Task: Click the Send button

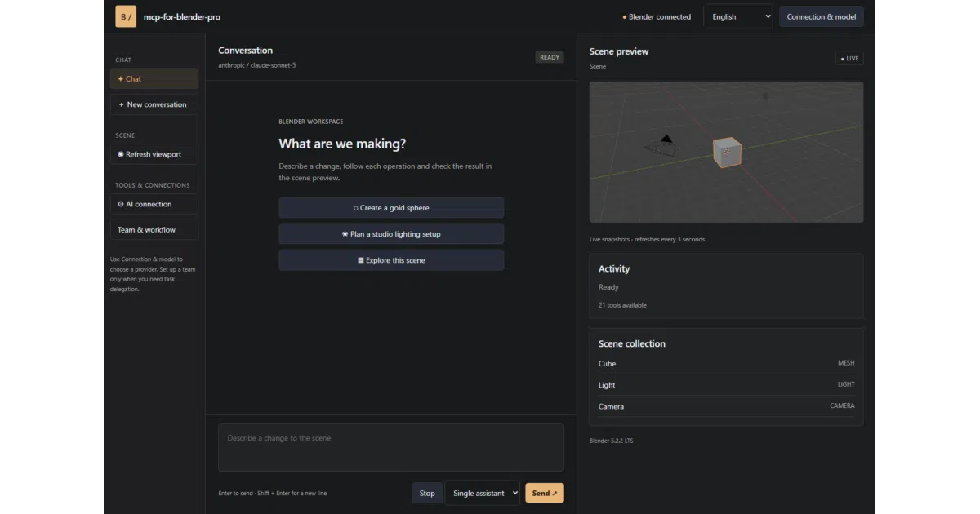Action: [545, 493]
